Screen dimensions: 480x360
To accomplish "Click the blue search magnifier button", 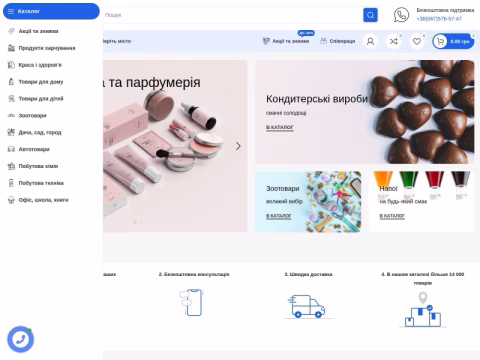I will [x=370, y=15].
